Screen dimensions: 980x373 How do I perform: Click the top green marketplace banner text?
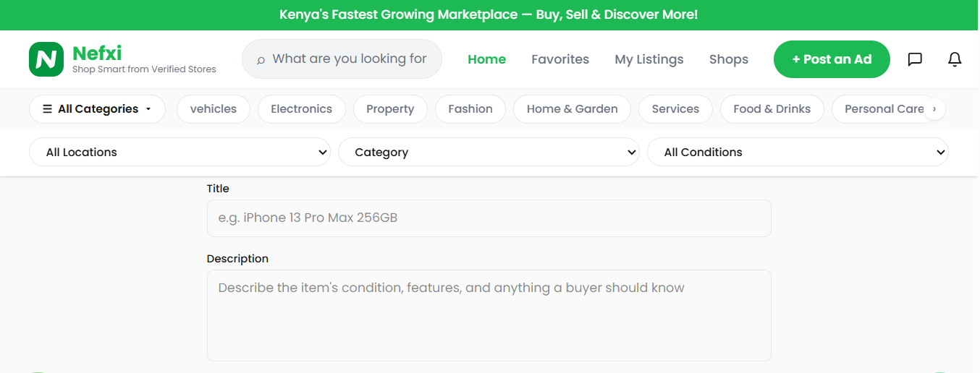tap(489, 14)
